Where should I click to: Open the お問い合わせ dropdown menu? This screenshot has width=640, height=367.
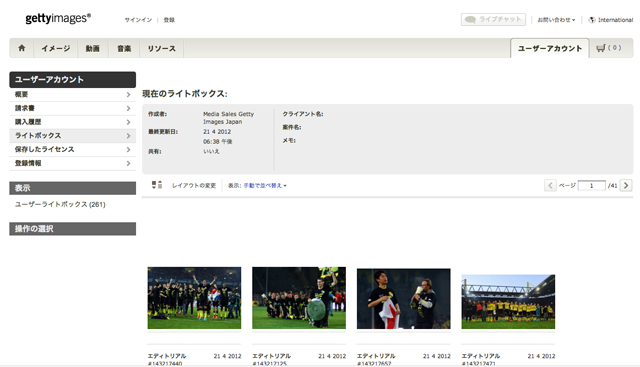[556, 20]
